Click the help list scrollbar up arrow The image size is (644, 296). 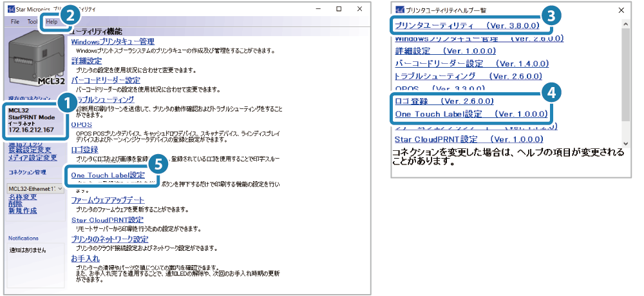[625, 25]
